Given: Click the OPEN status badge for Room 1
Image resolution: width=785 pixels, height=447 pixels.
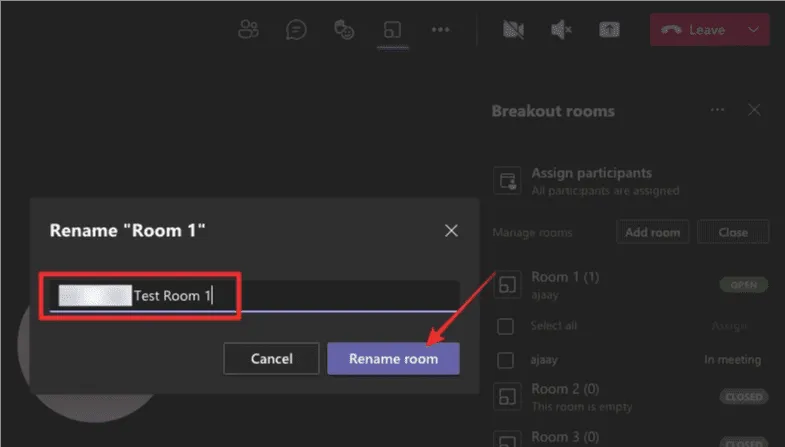Looking at the screenshot, I should [743, 285].
